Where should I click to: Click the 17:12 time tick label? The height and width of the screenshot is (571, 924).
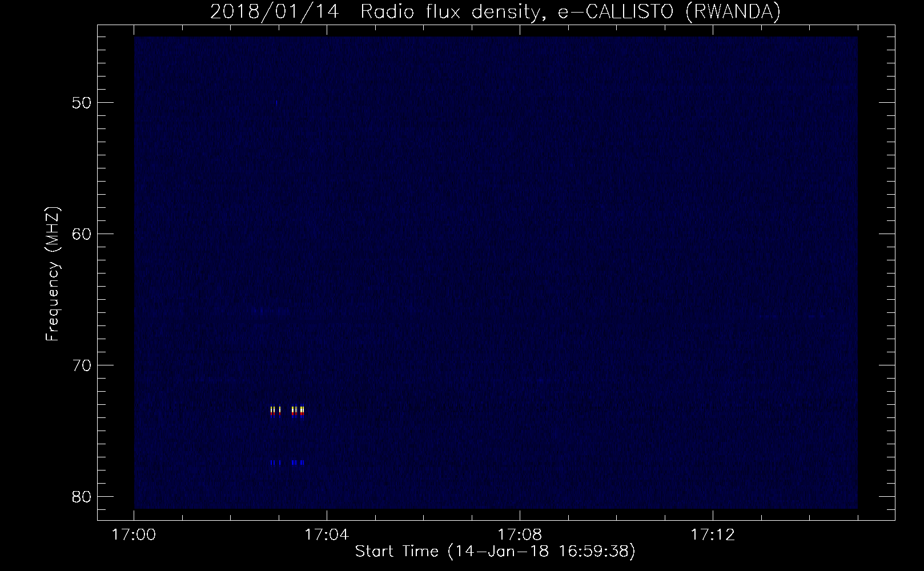click(x=713, y=535)
